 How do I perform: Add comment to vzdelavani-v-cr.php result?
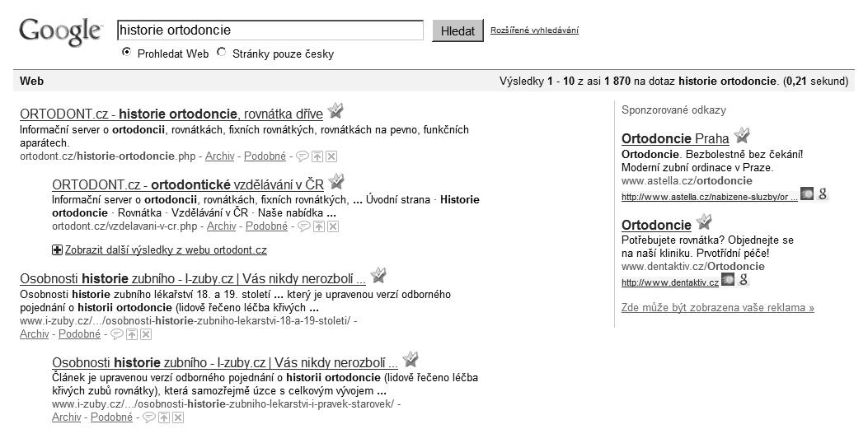(304, 226)
